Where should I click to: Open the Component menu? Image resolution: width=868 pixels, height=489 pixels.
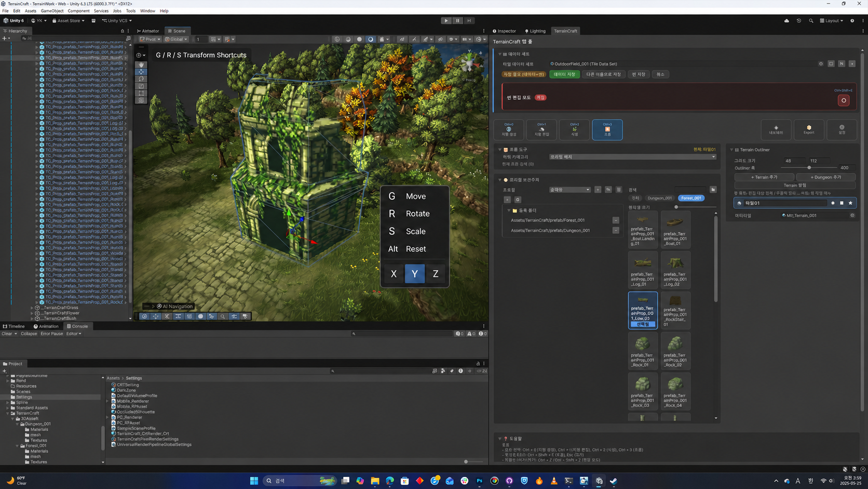pos(78,11)
